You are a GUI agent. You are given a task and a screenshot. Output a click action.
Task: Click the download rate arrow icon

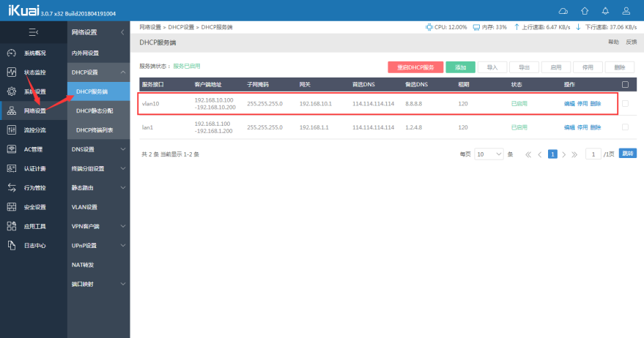click(578, 27)
